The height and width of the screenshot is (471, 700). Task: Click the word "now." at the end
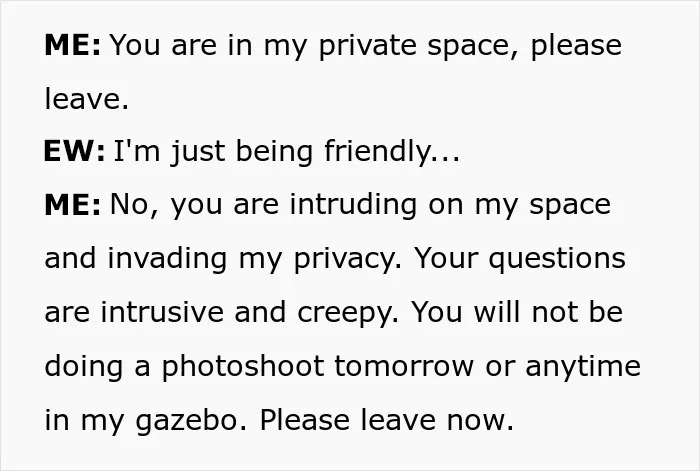pos(480,421)
